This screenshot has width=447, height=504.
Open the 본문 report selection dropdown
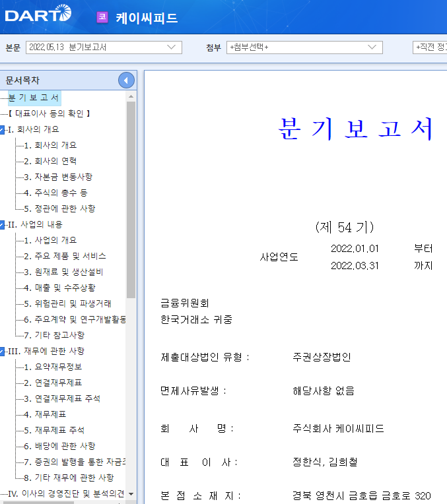[x=104, y=47]
